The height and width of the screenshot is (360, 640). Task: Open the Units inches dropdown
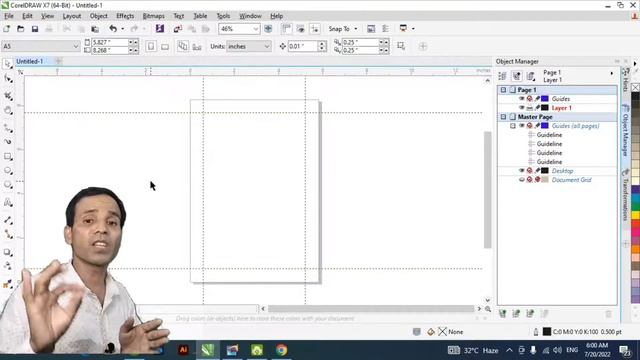pyautogui.click(x=267, y=47)
